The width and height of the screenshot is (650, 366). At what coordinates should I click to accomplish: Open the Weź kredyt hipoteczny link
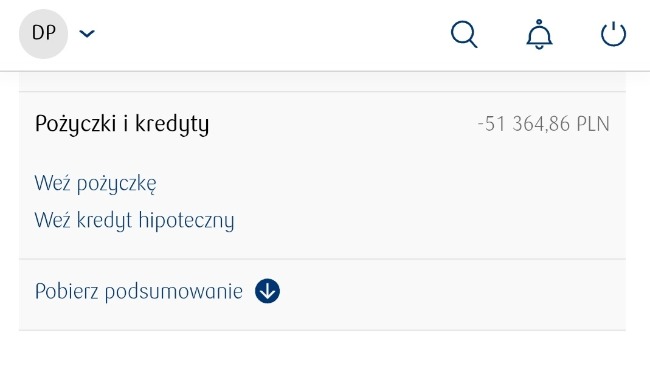tap(134, 220)
